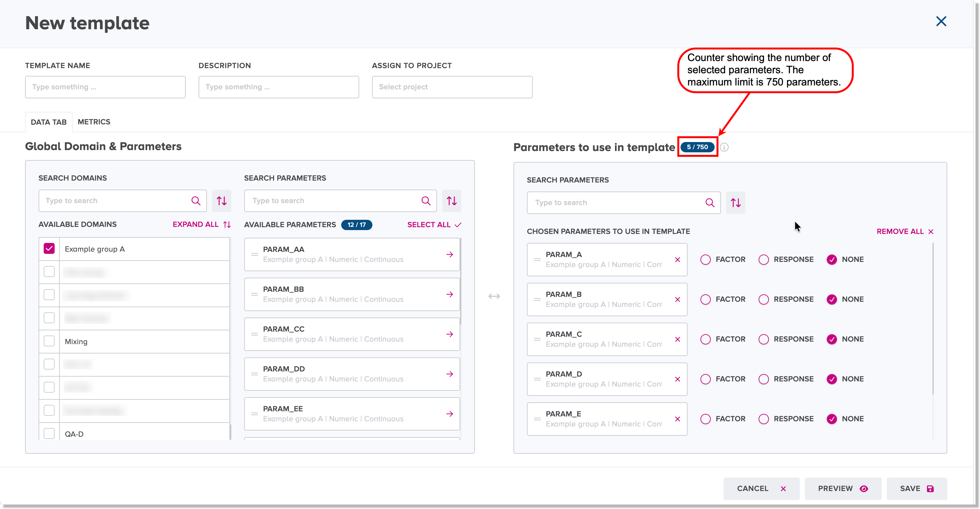The image size is (980, 509).
Task: Set PARAM_D as FACTOR
Action: click(705, 379)
